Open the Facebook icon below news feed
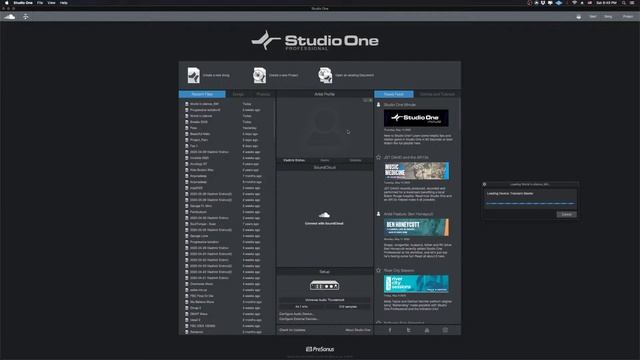640x360 pixels. click(390, 330)
